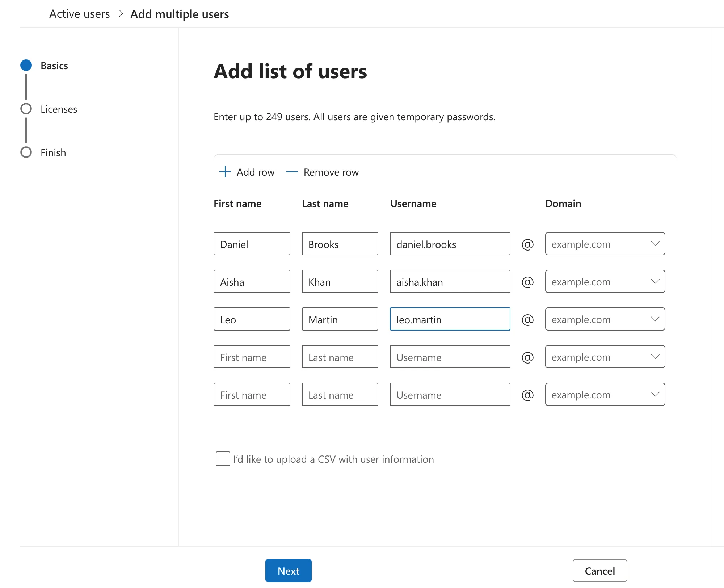This screenshot has height=588, width=724.
Task: Click the Aisha first name field
Action: [x=252, y=282]
